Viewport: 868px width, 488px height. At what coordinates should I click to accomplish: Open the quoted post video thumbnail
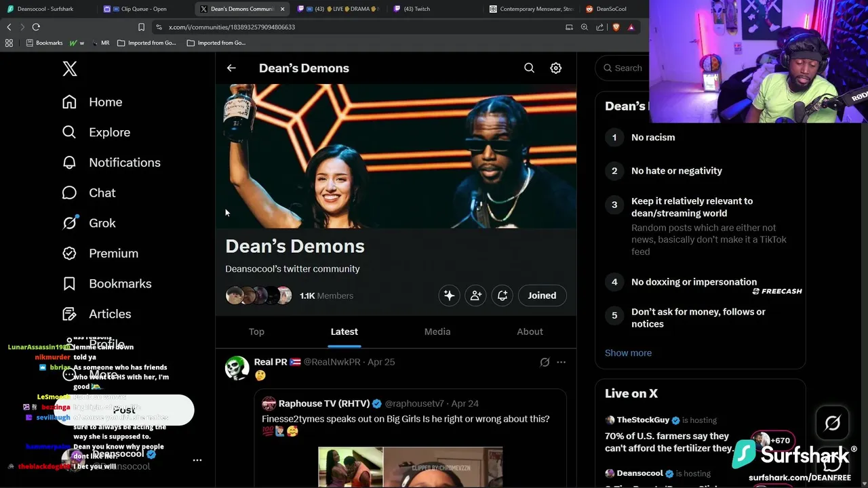410,466
